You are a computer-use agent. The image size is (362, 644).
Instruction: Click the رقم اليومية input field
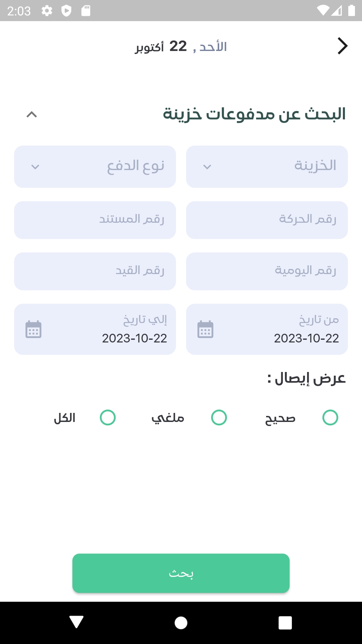pyautogui.click(x=267, y=271)
